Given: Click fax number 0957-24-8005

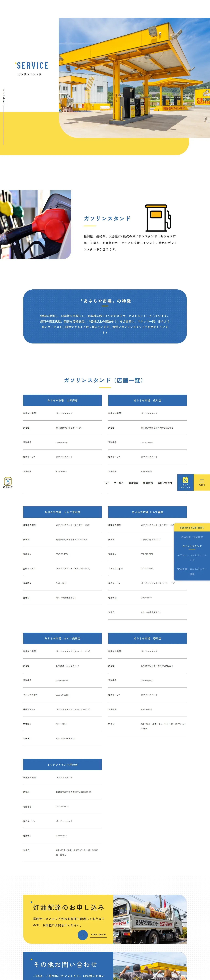Looking at the screenshot, I should pyautogui.click(x=62, y=695).
